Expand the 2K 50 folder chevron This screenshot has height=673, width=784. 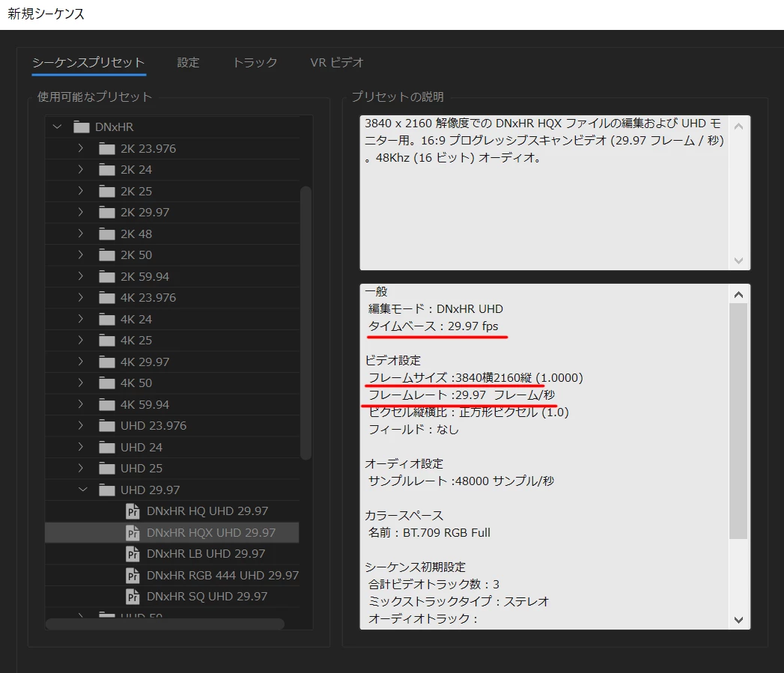pos(81,255)
